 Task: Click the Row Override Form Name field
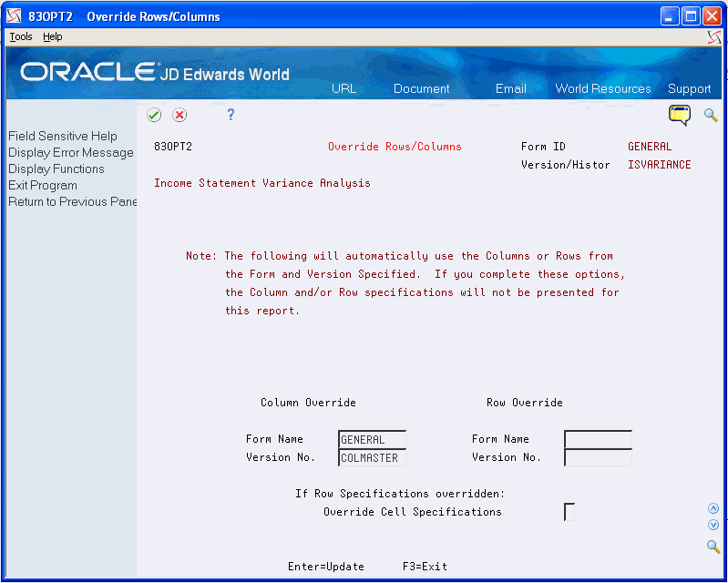598,440
